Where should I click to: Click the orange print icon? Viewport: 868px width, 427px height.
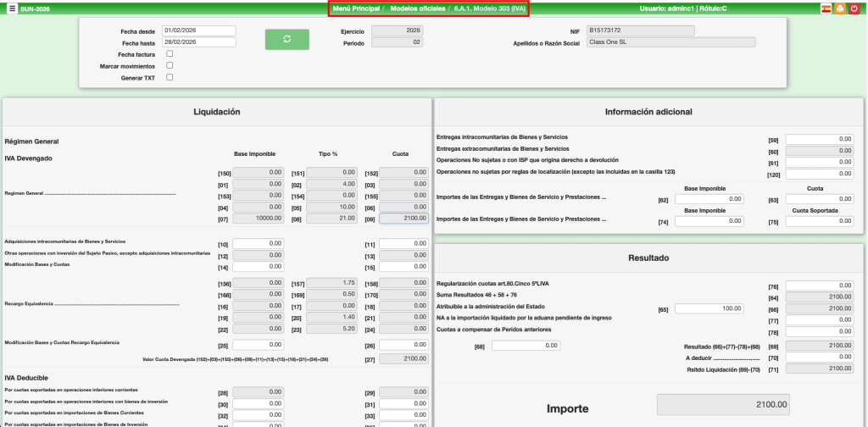(x=839, y=8)
